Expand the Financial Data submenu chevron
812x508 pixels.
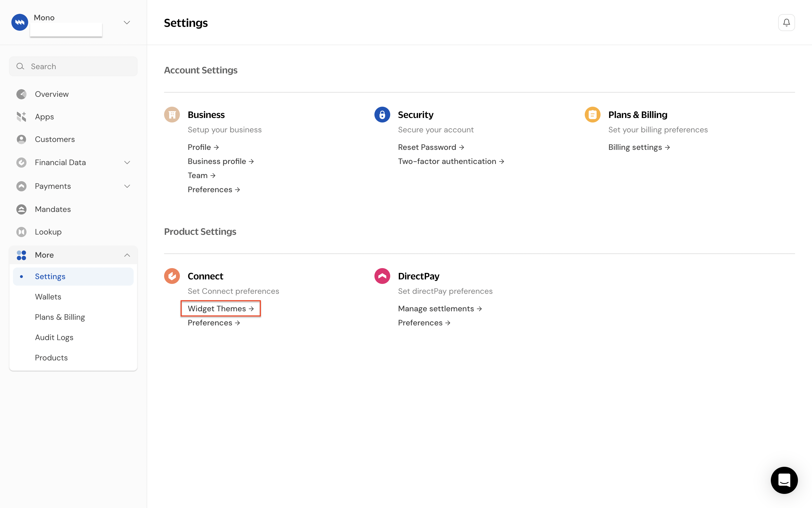pos(127,163)
